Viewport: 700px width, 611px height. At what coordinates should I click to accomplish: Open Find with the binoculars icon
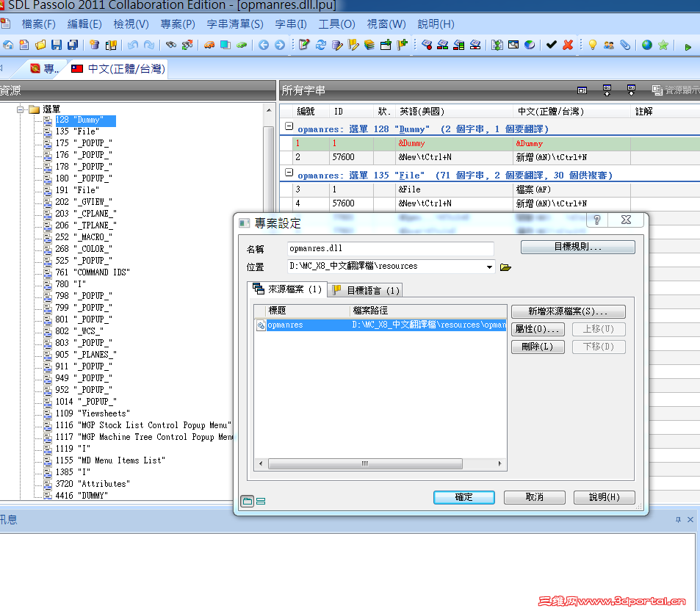171,45
